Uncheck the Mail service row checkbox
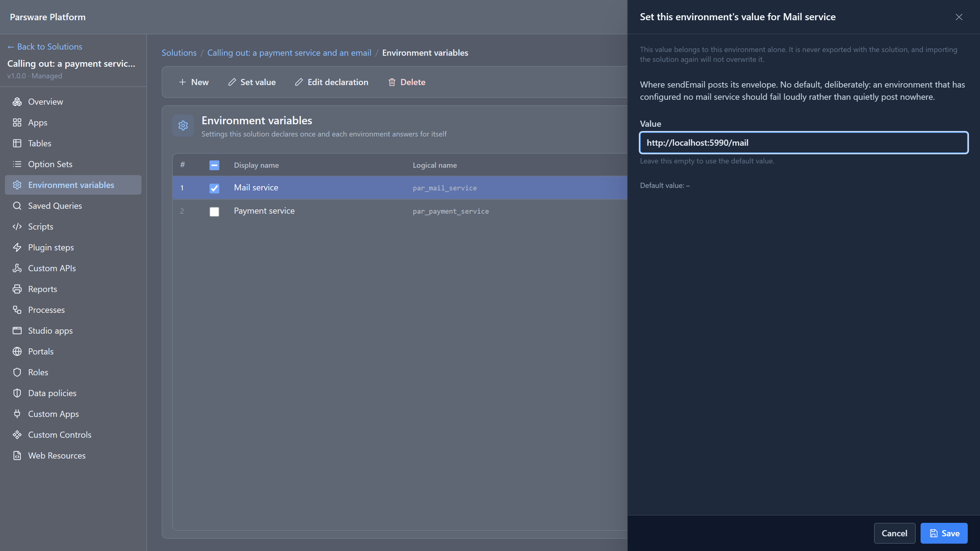This screenshot has height=551, width=980. [x=214, y=188]
